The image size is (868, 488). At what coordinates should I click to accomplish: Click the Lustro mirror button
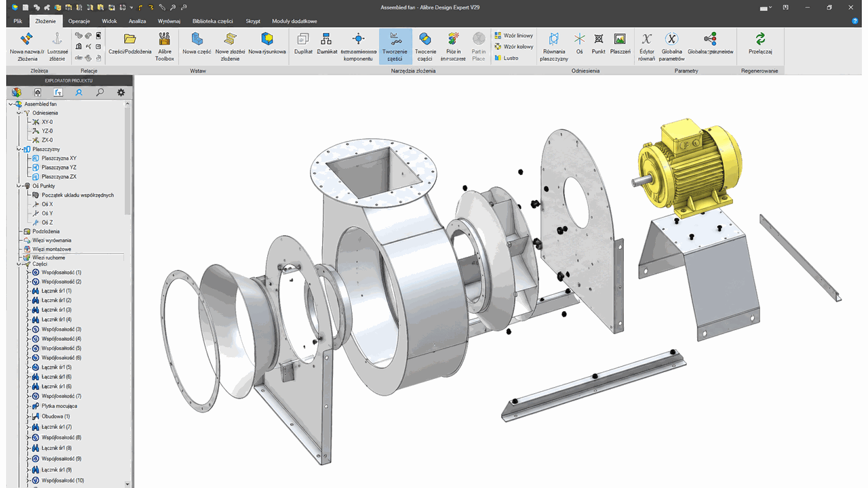[x=507, y=58]
